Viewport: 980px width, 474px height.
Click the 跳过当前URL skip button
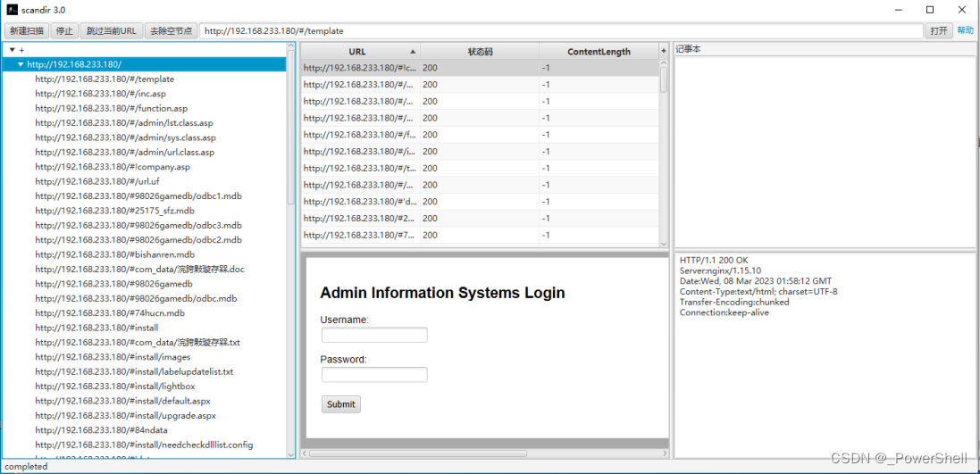click(112, 30)
